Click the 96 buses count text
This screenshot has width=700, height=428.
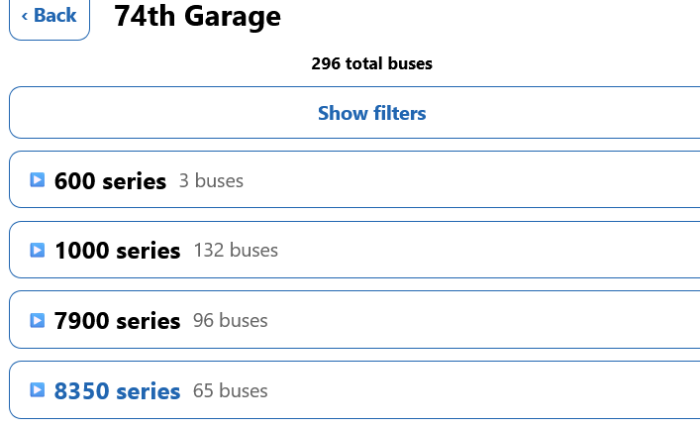tap(230, 320)
